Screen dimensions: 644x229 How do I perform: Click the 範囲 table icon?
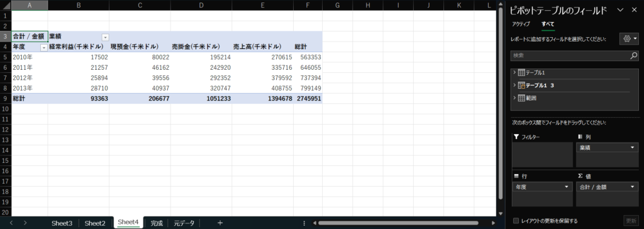(x=521, y=98)
